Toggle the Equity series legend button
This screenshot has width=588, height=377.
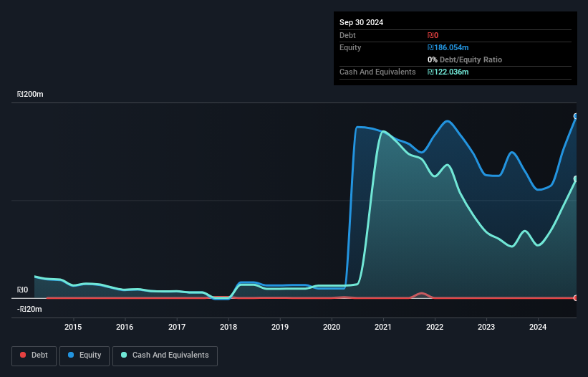coord(85,355)
